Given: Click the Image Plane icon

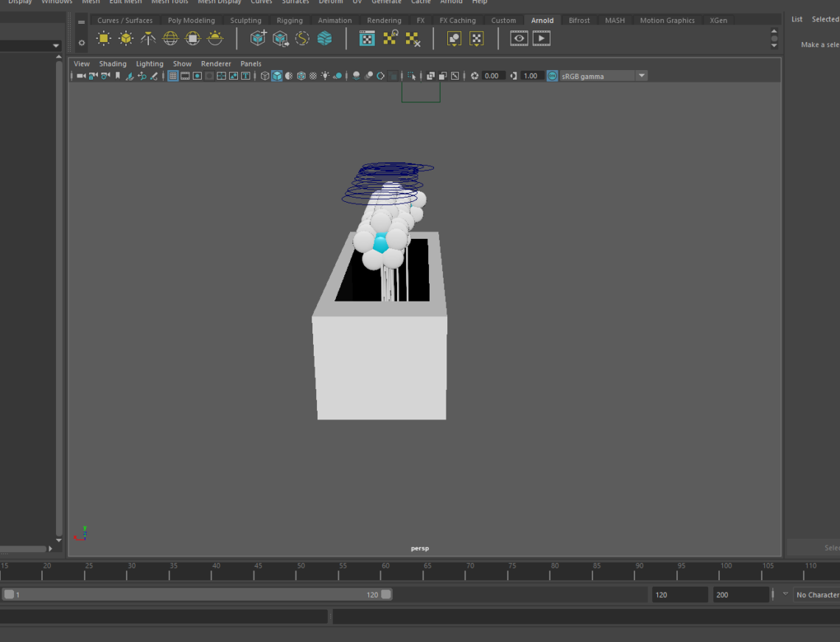Looking at the screenshot, I should point(130,76).
